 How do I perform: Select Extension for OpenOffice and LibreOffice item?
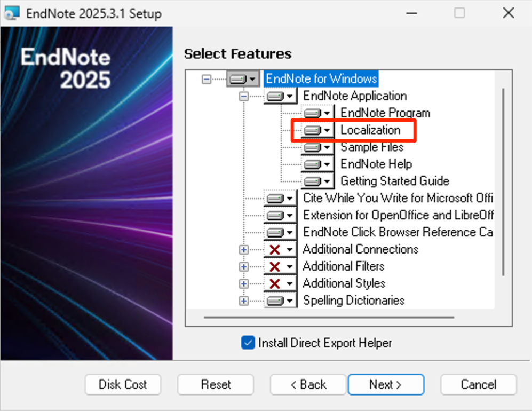click(398, 215)
